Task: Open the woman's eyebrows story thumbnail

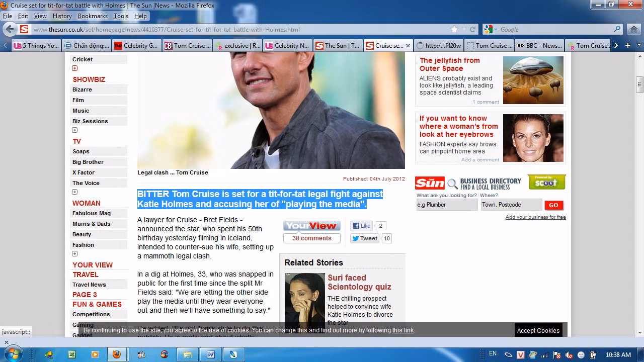Action: pyautogui.click(x=533, y=138)
